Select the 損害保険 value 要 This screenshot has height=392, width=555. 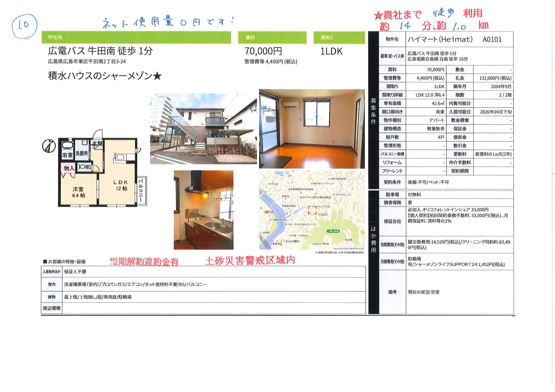coord(410,203)
